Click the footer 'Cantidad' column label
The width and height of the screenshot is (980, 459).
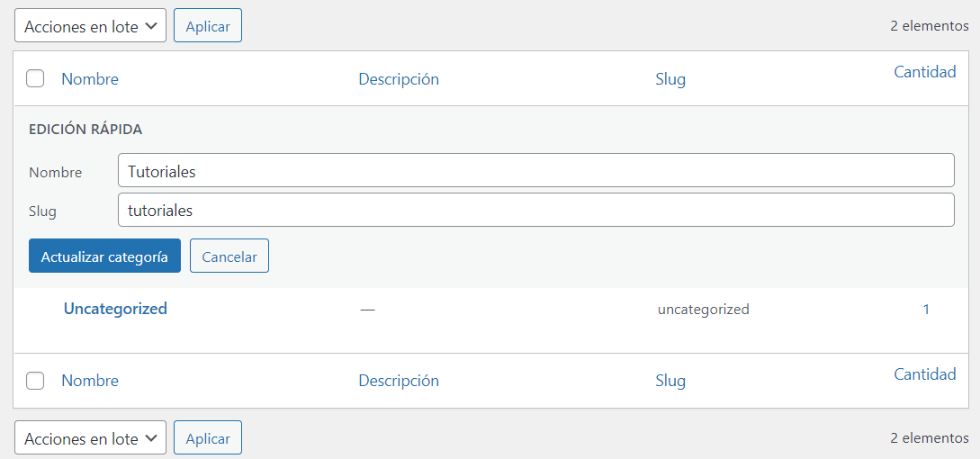(x=924, y=374)
